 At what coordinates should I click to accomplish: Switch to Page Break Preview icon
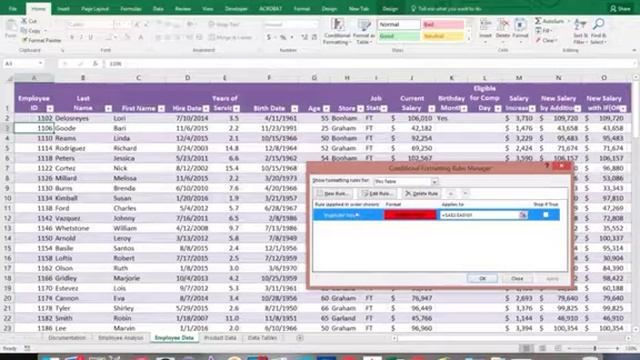pyautogui.click(x=558, y=348)
